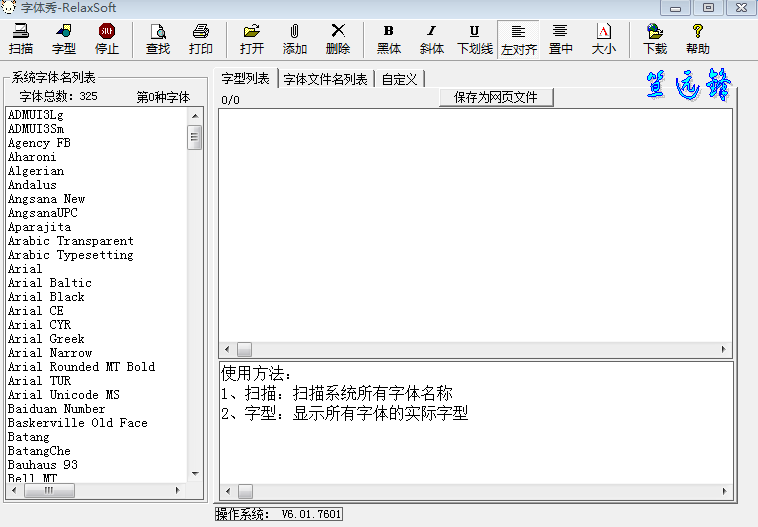
Task: Select Arial Black in the font list
Action: [x=46, y=297]
